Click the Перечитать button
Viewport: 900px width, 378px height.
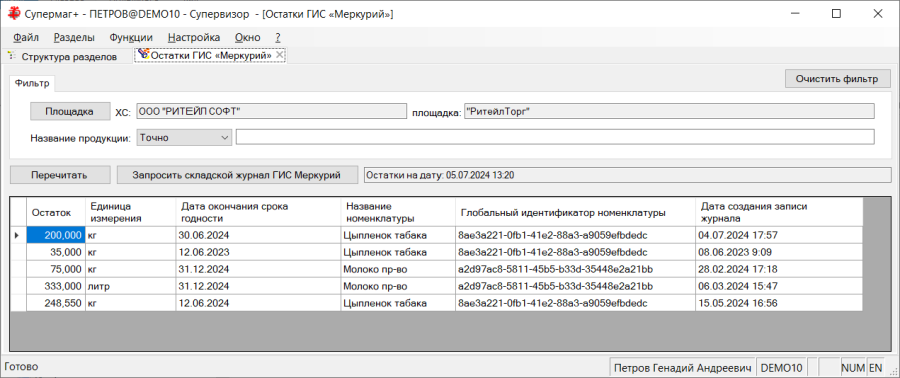click(x=60, y=175)
